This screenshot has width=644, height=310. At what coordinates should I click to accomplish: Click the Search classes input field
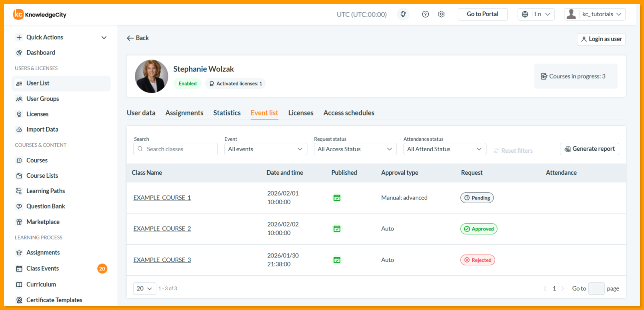tap(175, 149)
